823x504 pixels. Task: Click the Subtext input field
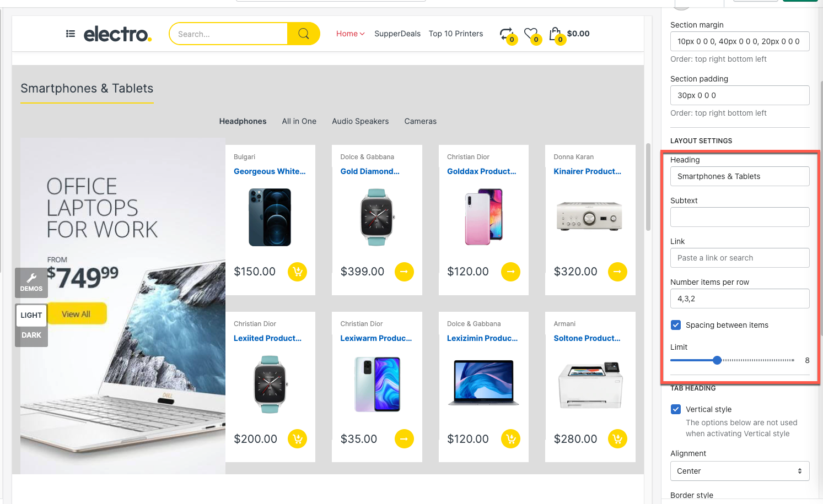tap(740, 217)
